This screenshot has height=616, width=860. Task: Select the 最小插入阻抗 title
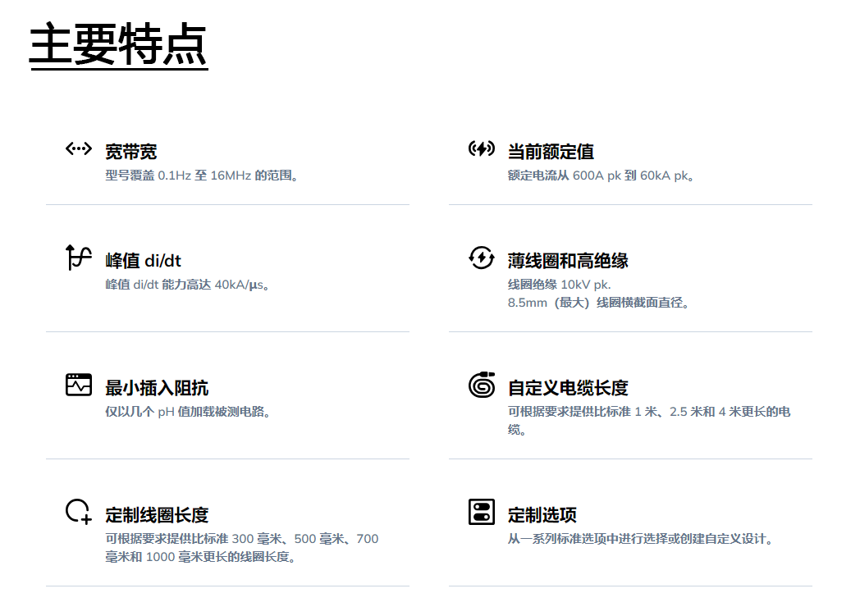pos(157,388)
